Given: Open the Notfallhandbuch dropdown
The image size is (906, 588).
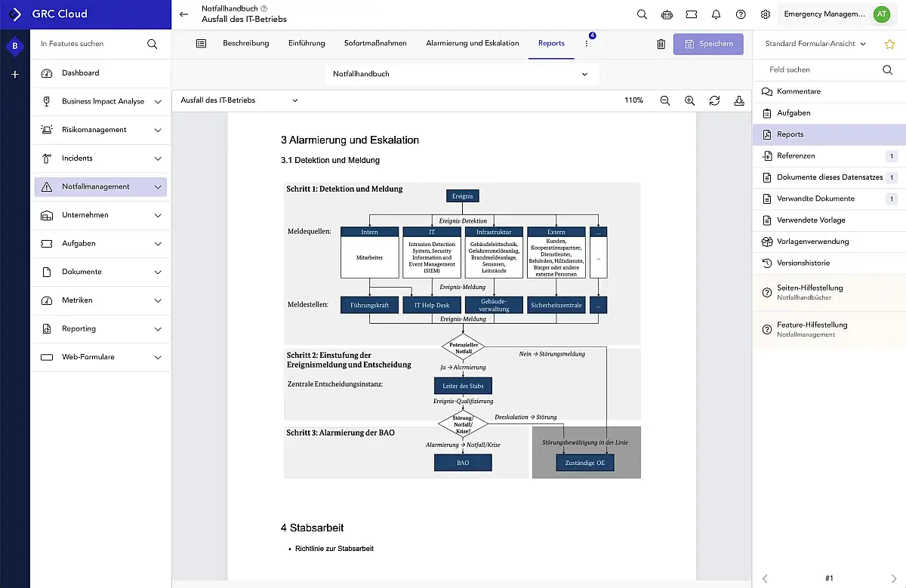Looking at the screenshot, I should [x=461, y=74].
